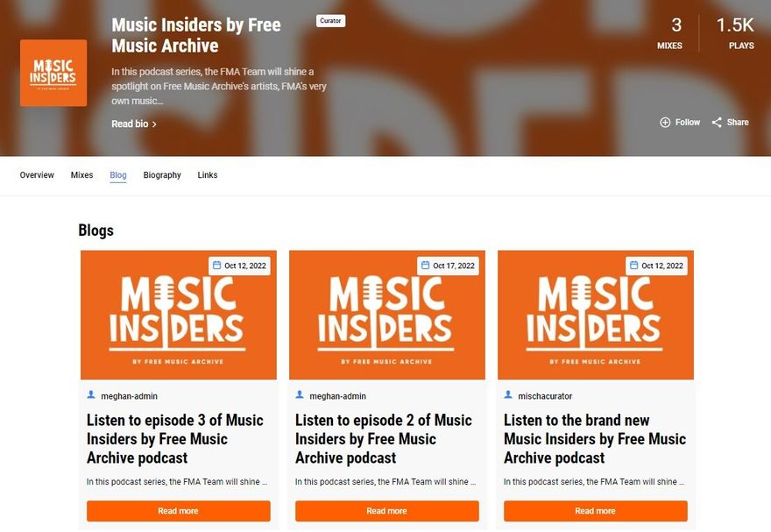
Task: Switch to the Overview tab
Action: click(x=37, y=175)
